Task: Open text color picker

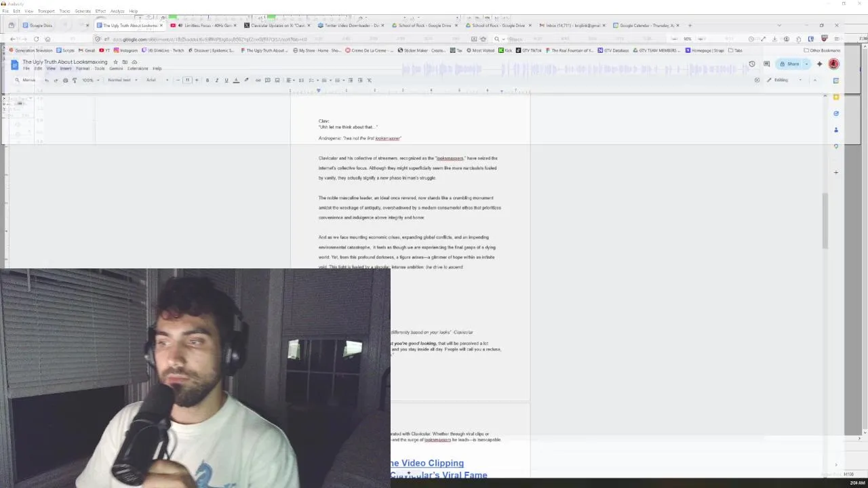Action: [236, 80]
